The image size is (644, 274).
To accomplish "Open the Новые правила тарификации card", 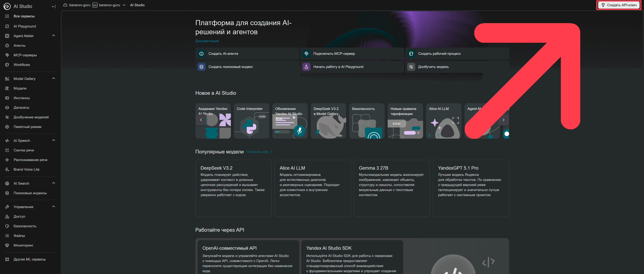I will (x=405, y=121).
